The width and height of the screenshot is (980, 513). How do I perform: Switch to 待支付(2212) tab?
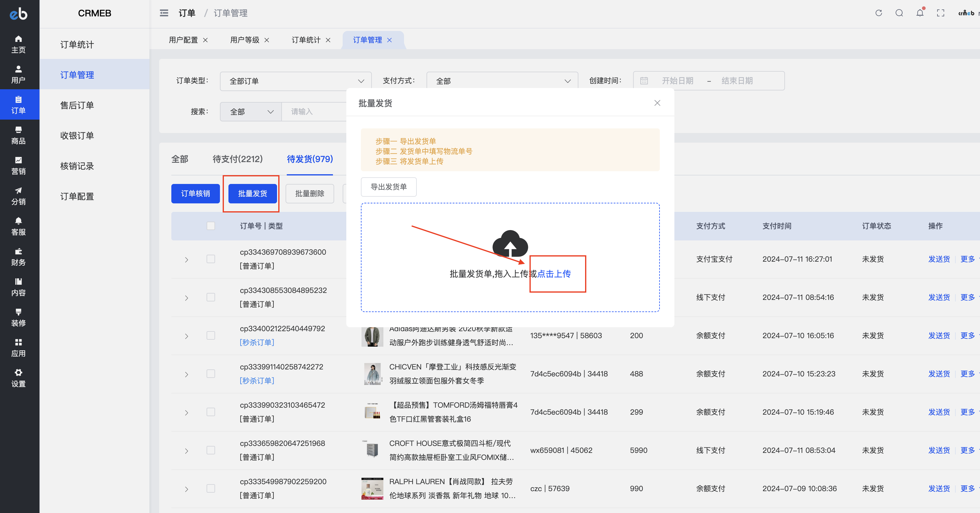click(x=237, y=159)
